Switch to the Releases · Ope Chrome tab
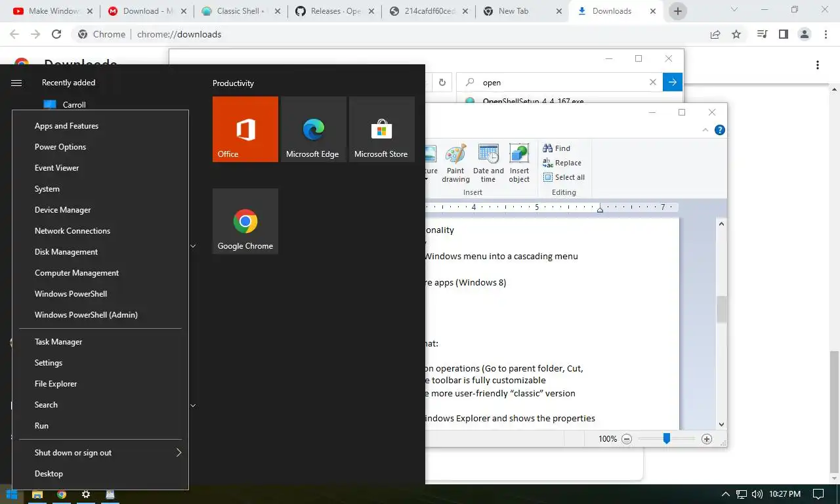The height and width of the screenshot is (504, 840). tap(335, 11)
